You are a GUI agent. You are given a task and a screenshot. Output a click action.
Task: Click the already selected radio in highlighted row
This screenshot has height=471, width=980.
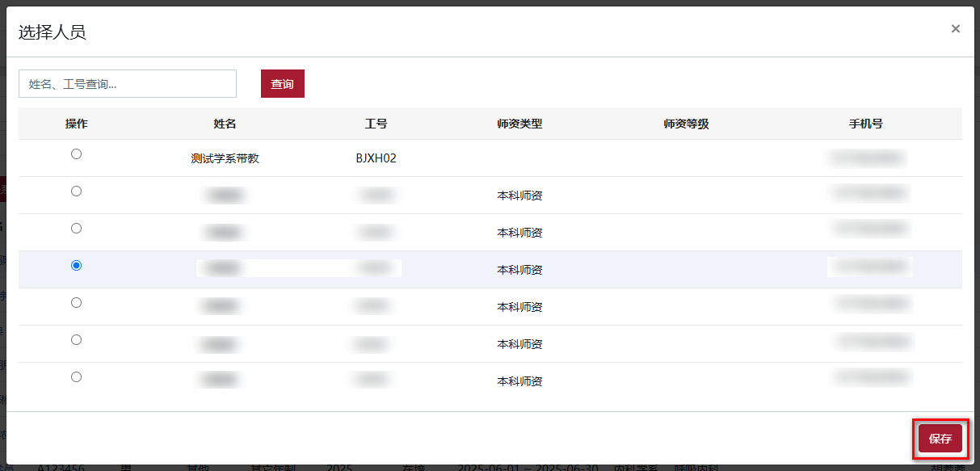click(76, 265)
